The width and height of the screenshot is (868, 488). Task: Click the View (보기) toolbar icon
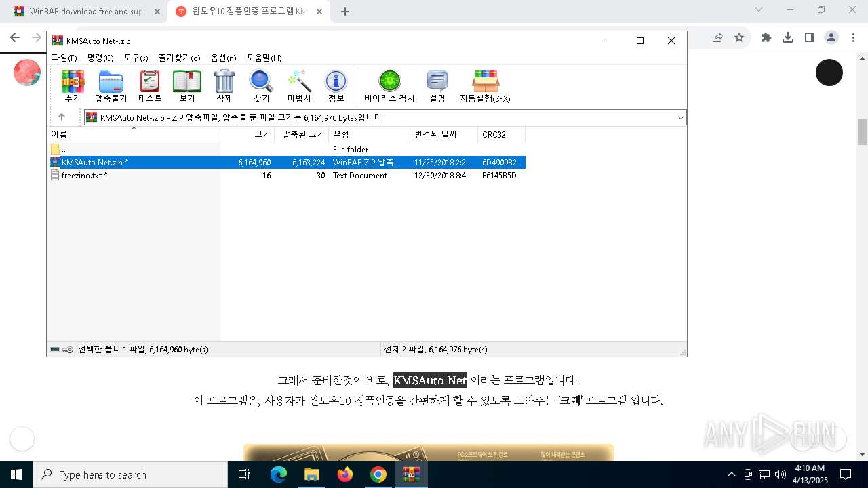tap(187, 86)
